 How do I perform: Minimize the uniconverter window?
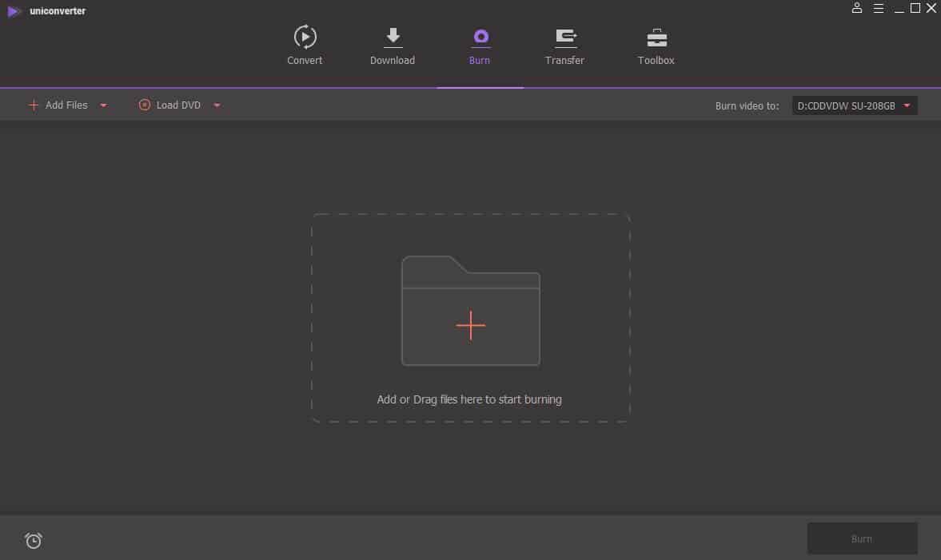[x=899, y=9]
